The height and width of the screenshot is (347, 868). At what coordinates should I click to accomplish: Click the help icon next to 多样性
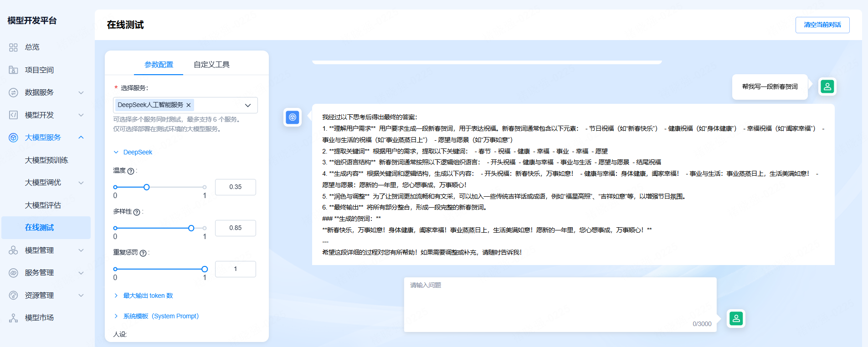pos(137,212)
